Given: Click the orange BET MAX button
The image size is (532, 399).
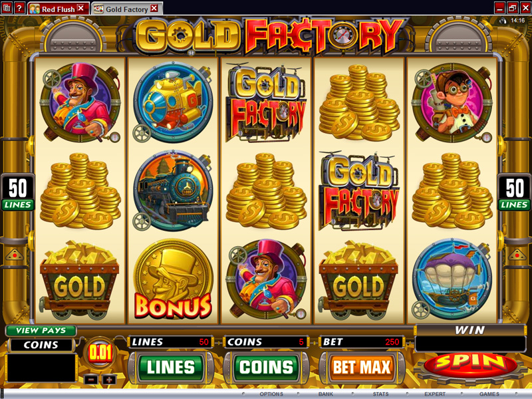Looking at the screenshot, I should pos(362,368).
